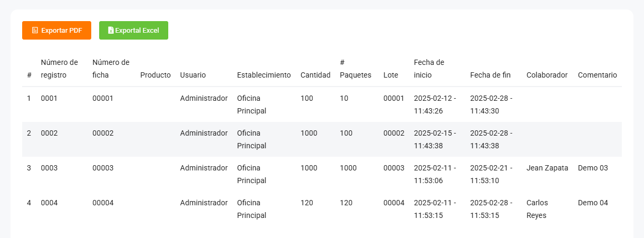
Task: Click collaborator Carlos Reyes
Action: (x=537, y=209)
